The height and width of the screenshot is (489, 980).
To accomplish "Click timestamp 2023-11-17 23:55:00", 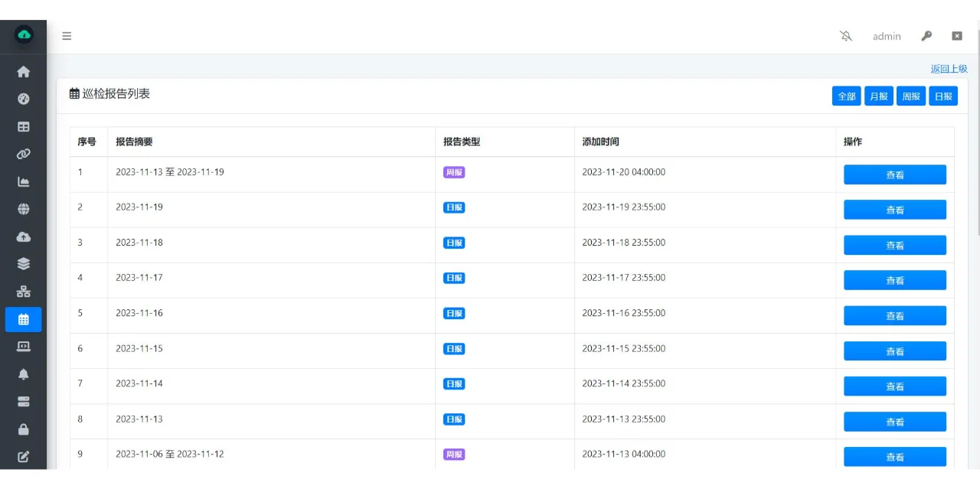I will point(624,278).
